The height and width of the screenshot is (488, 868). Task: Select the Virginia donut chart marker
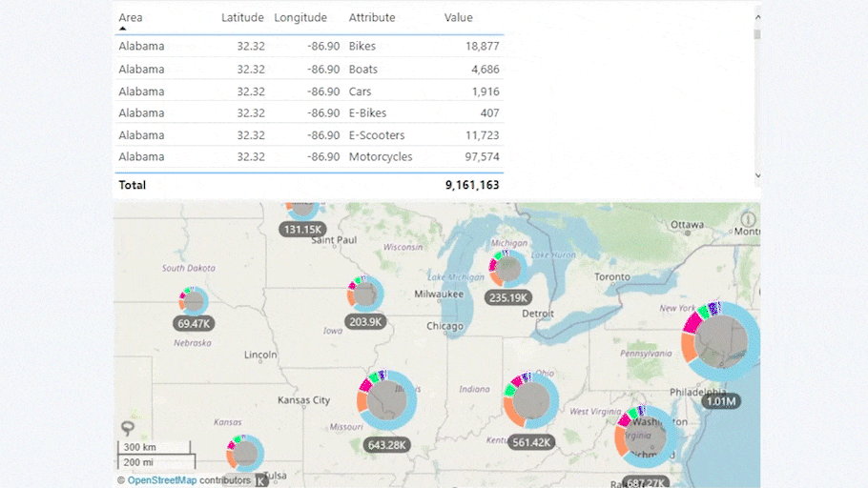[646, 438]
